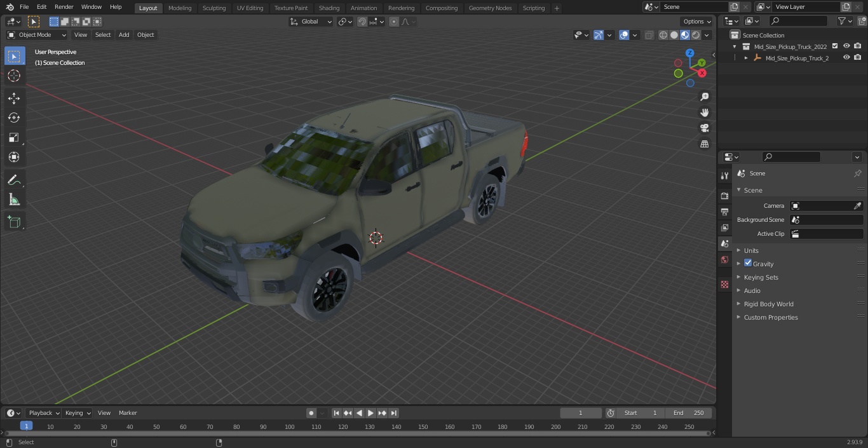Toggle auto keying record button
The height and width of the screenshot is (448, 868).
coord(311,413)
